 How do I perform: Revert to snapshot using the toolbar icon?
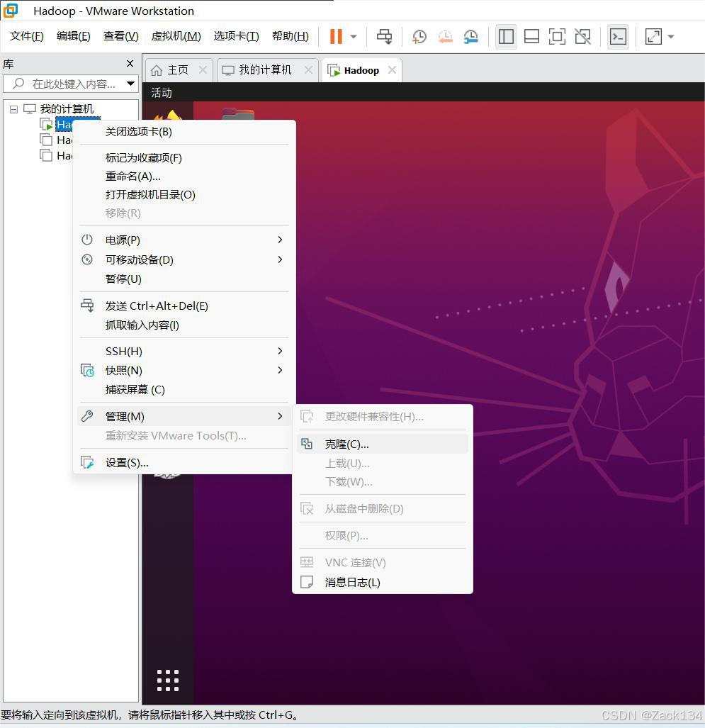coord(445,36)
